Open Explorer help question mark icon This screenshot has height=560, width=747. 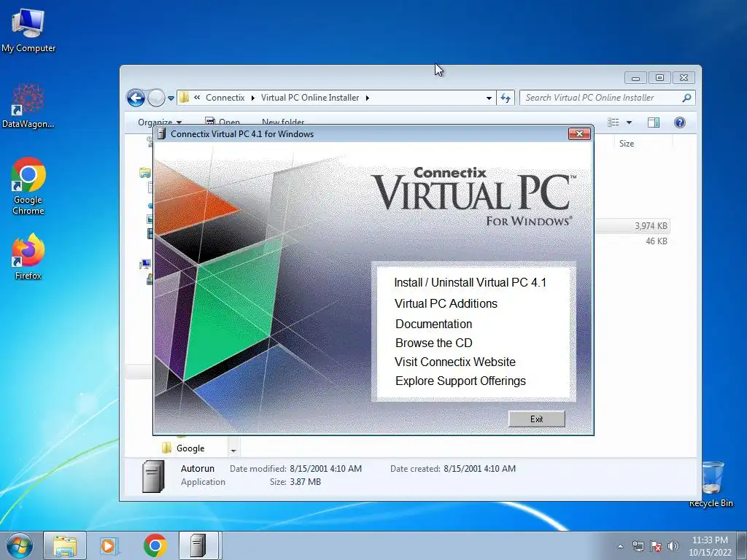pos(679,122)
